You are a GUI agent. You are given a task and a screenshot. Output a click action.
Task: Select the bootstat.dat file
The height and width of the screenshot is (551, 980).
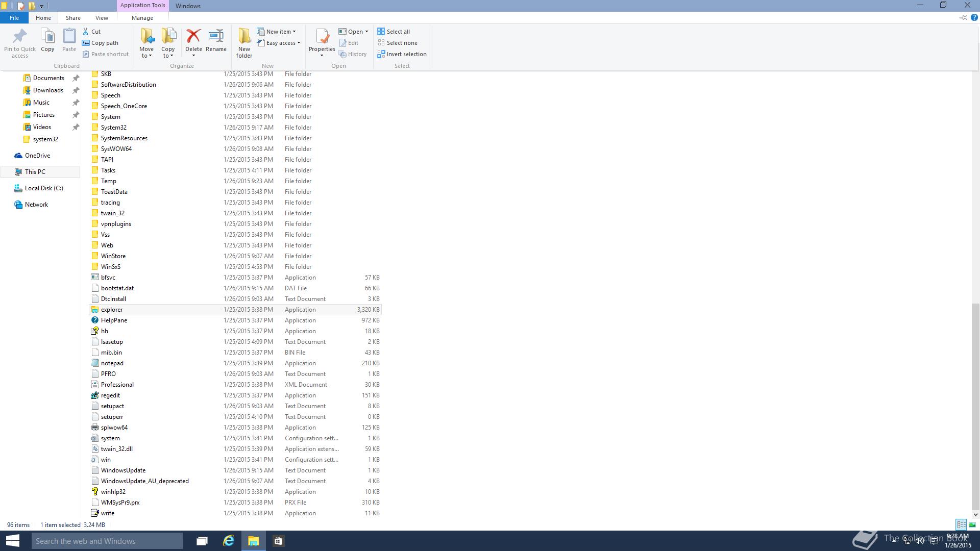click(x=235, y=288)
